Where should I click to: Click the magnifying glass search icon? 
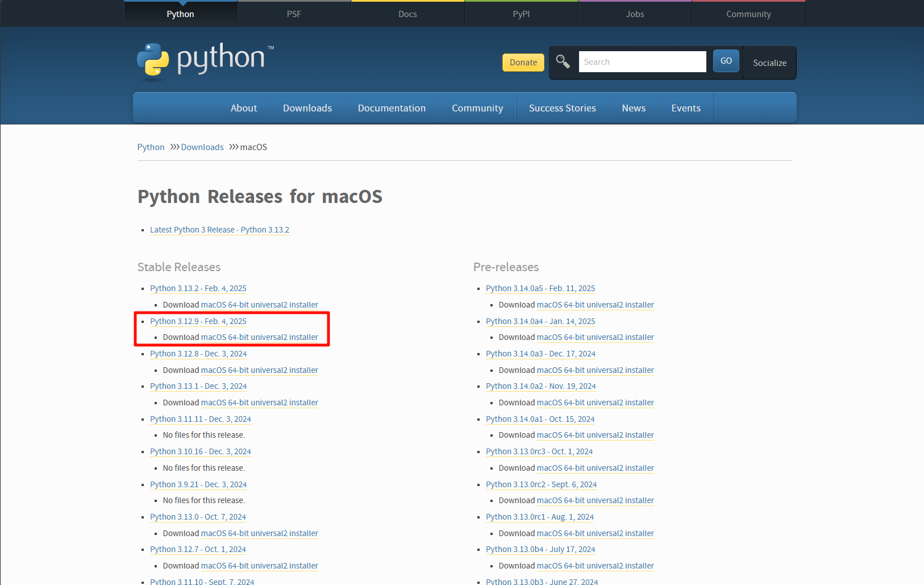563,61
